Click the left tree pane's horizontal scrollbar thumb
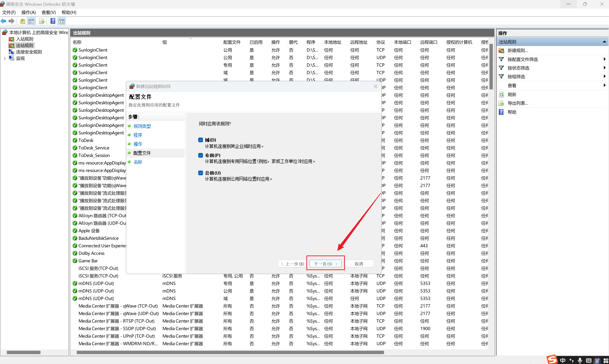 pyautogui.click(x=24, y=352)
